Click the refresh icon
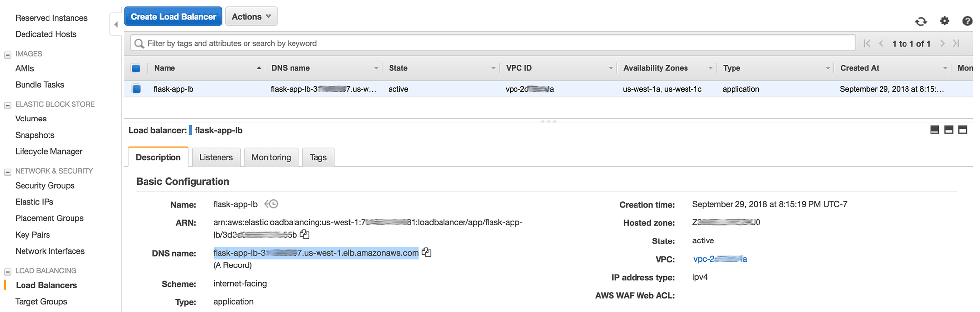Image resolution: width=980 pixels, height=312 pixels. (x=921, y=21)
